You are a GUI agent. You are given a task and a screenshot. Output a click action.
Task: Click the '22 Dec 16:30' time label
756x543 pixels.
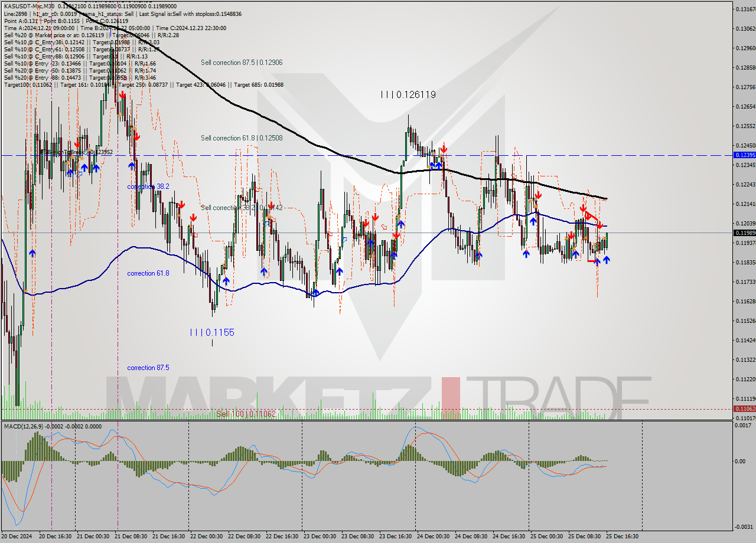point(282,537)
